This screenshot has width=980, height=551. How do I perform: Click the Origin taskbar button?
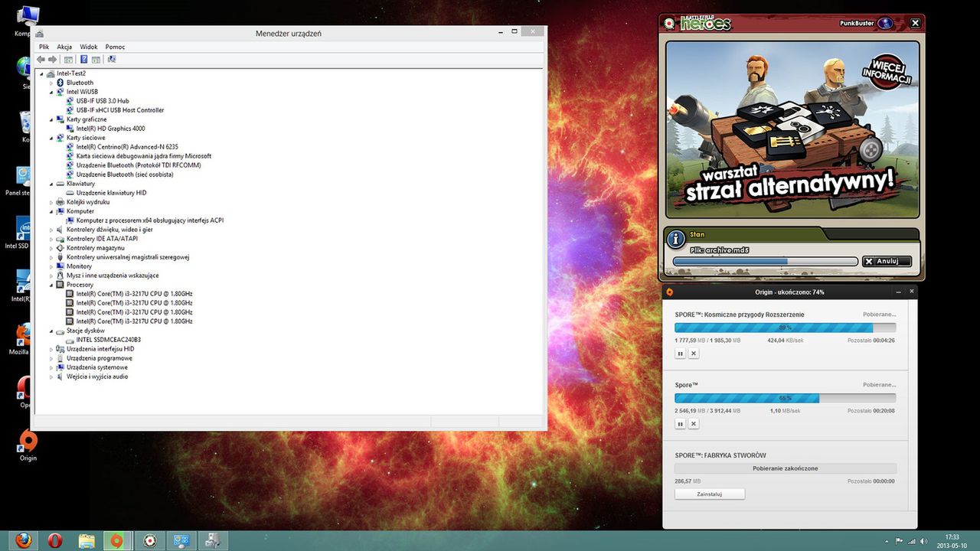117,540
